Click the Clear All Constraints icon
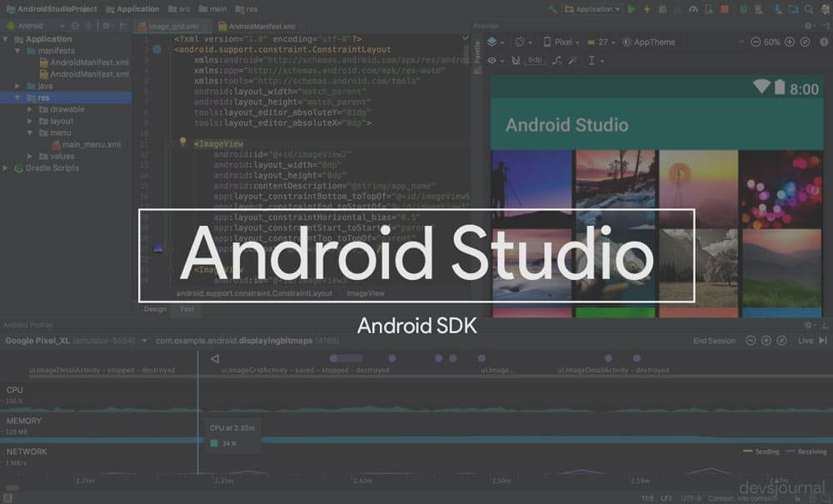This screenshot has height=504, width=833. (556, 61)
